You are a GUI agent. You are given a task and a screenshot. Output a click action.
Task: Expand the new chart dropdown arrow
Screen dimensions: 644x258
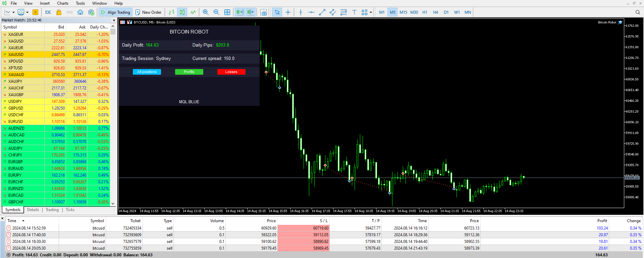(13, 12)
